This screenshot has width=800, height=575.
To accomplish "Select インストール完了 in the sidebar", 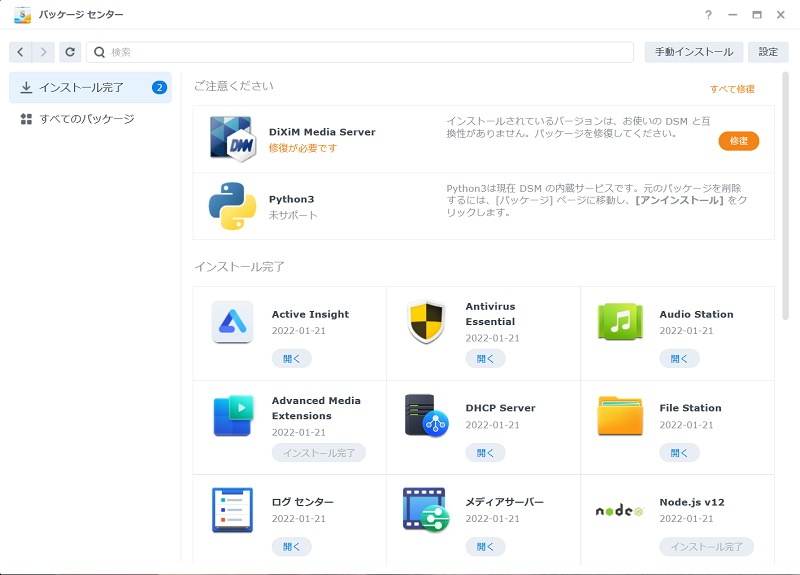I will pyautogui.click(x=90, y=87).
